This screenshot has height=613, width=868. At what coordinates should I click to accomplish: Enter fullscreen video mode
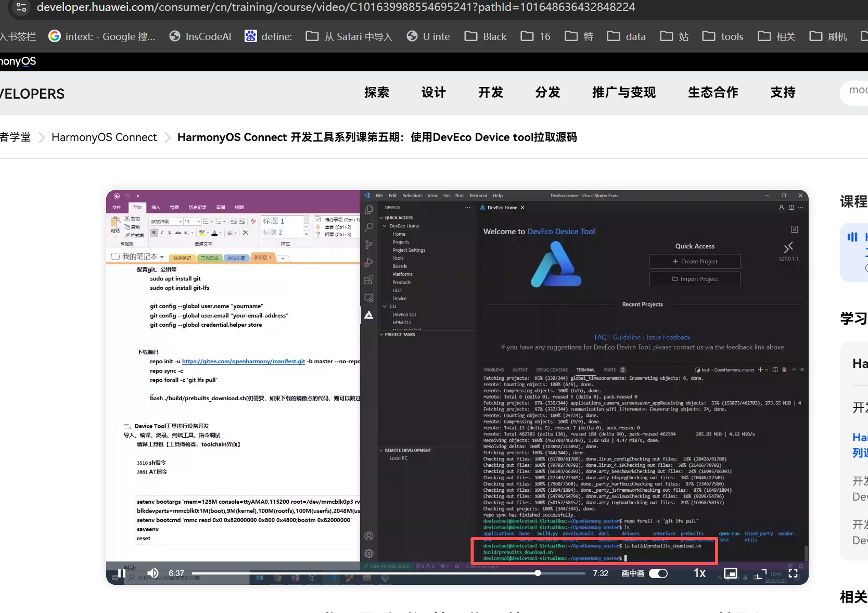click(x=793, y=573)
